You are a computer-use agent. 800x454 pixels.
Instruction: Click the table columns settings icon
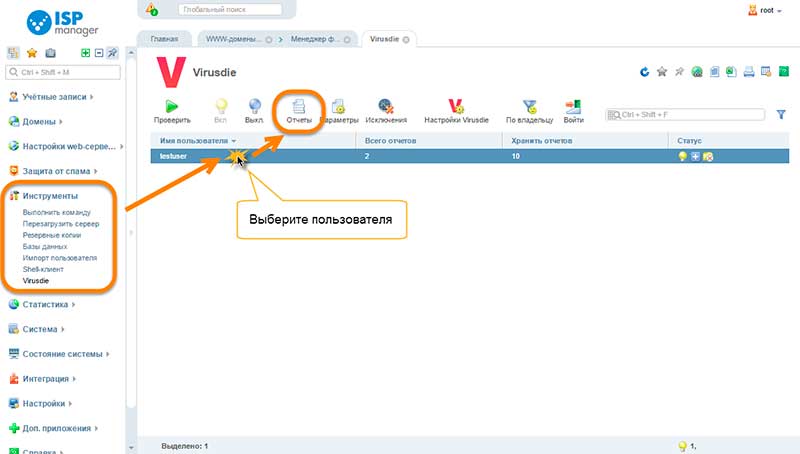click(x=766, y=72)
